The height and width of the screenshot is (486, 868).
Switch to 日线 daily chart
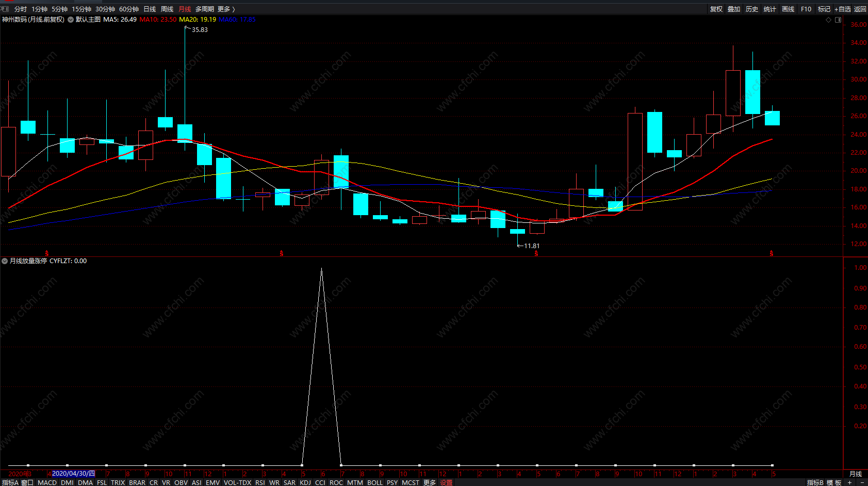pos(150,9)
